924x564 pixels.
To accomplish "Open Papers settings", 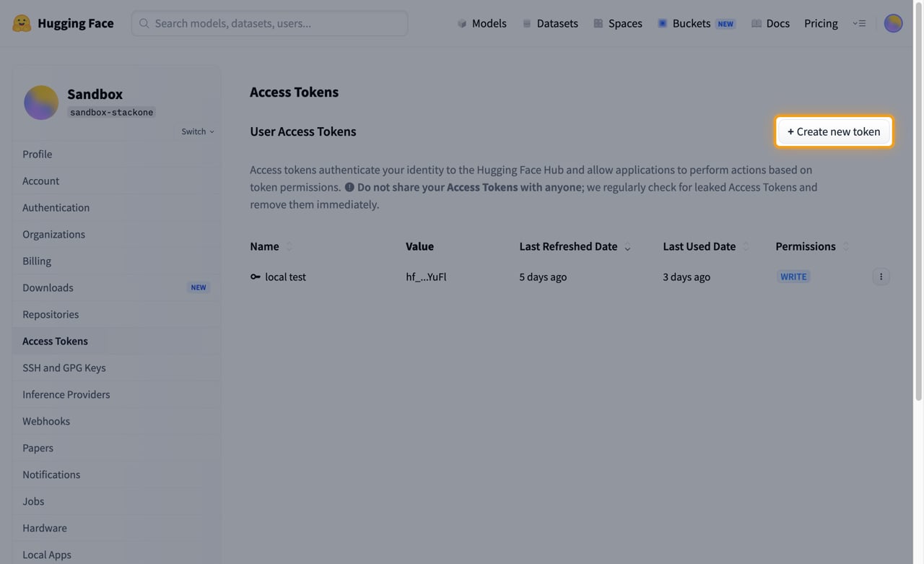I will [116, 448].
